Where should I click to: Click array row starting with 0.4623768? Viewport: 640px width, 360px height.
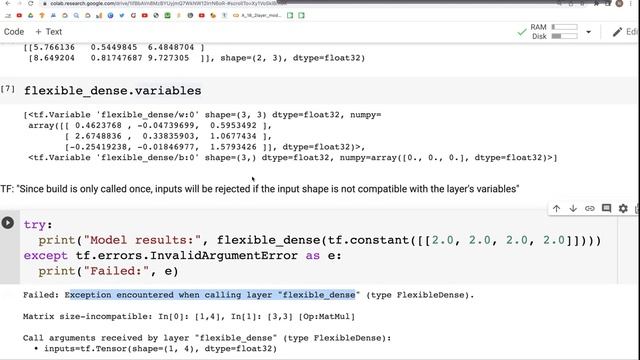tap(150, 126)
